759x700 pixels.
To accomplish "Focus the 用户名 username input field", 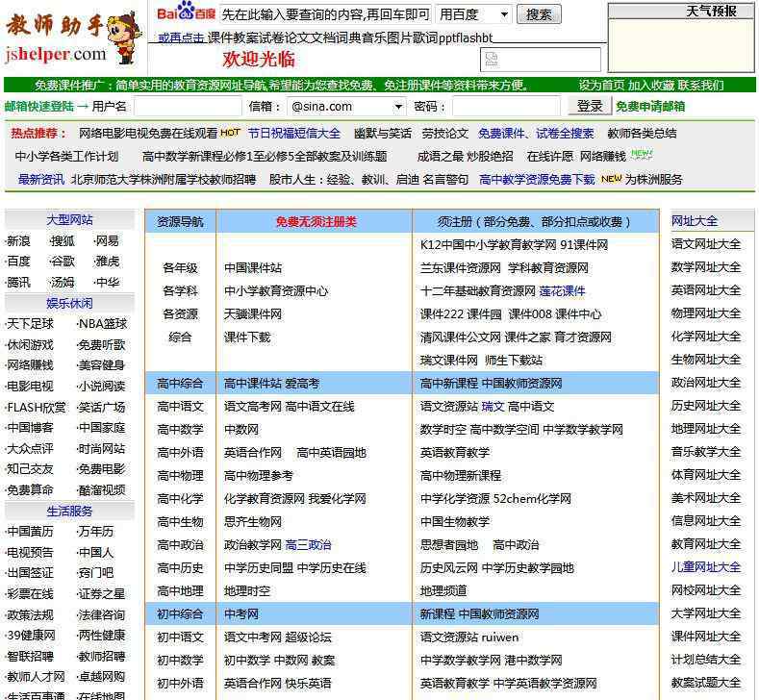I will pyautogui.click(x=188, y=107).
